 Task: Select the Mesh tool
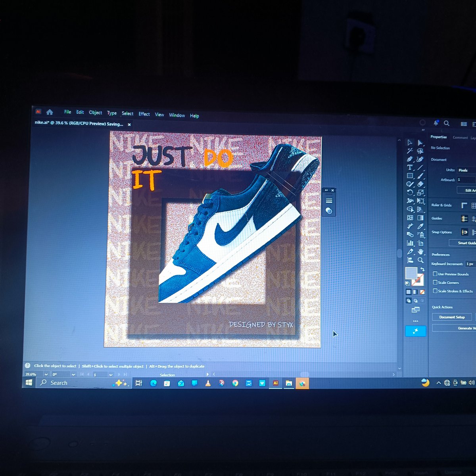point(410,217)
